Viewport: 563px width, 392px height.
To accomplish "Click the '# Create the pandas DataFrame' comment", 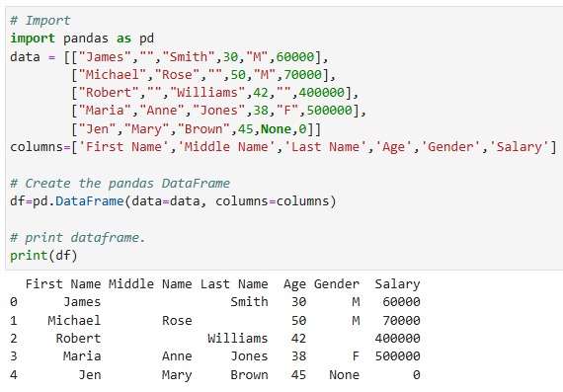I will (120, 184).
